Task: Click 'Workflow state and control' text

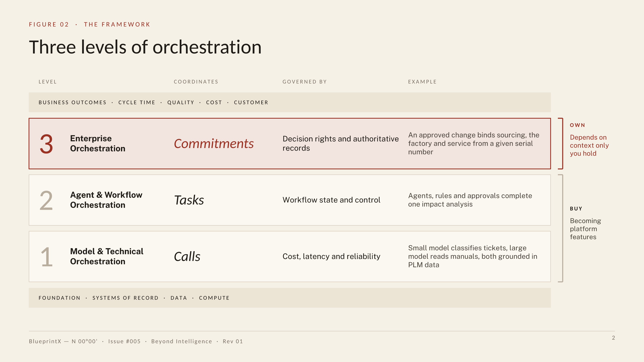Action: coord(331,200)
